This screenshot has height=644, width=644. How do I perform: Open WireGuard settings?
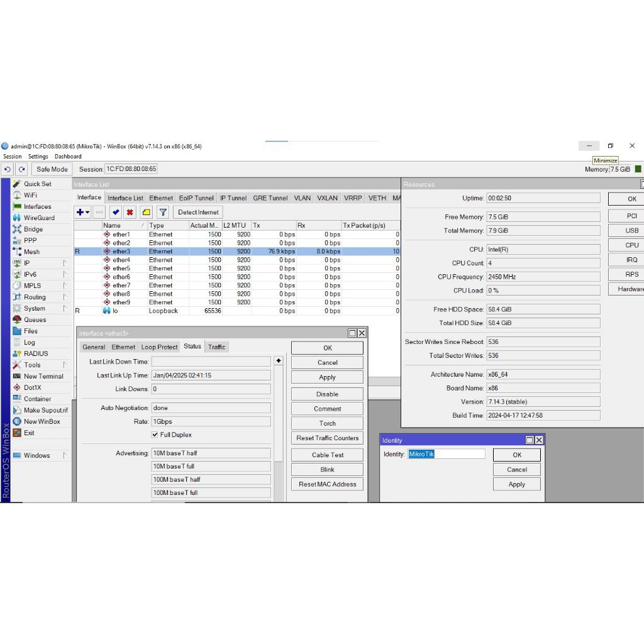[39, 218]
